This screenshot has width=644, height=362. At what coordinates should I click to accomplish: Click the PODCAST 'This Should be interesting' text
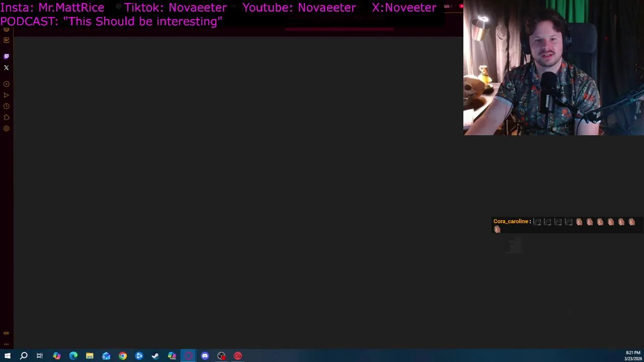tap(111, 21)
